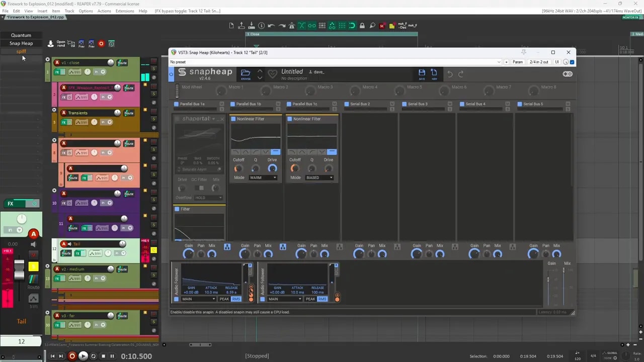Open first Audio Follower MAIN source dropdown
The height and width of the screenshot is (362, 644).
point(198,299)
